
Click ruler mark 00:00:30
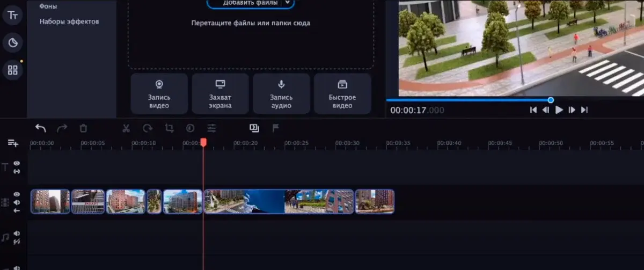tap(347, 143)
